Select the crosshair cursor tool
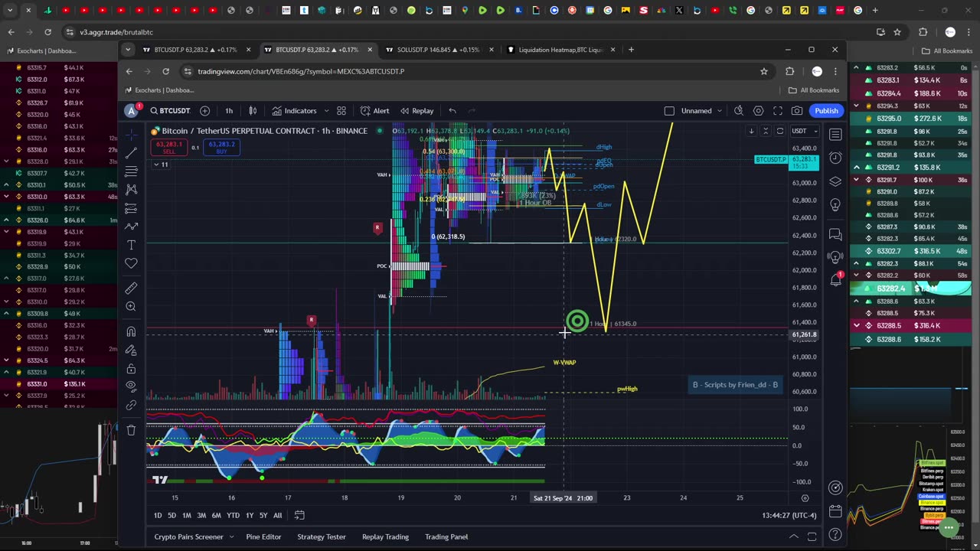980x551 pixels. pyautogui.click(x=131, y=134)
